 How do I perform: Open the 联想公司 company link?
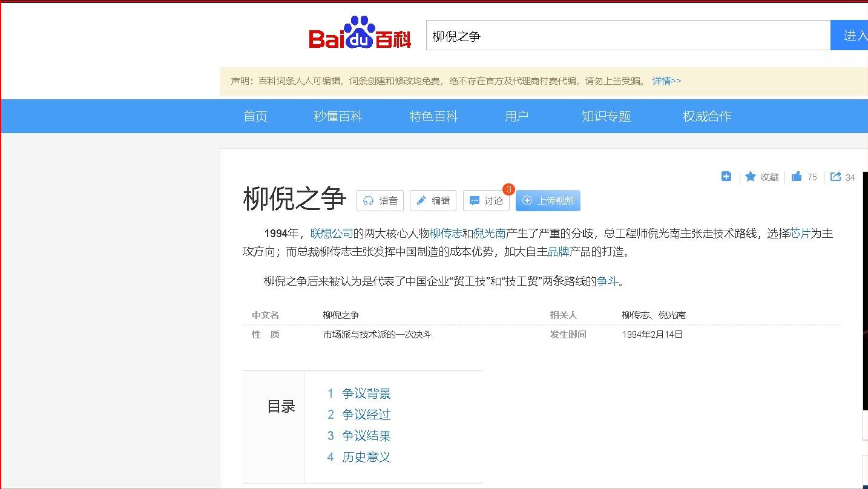click(x=332, y=232)
